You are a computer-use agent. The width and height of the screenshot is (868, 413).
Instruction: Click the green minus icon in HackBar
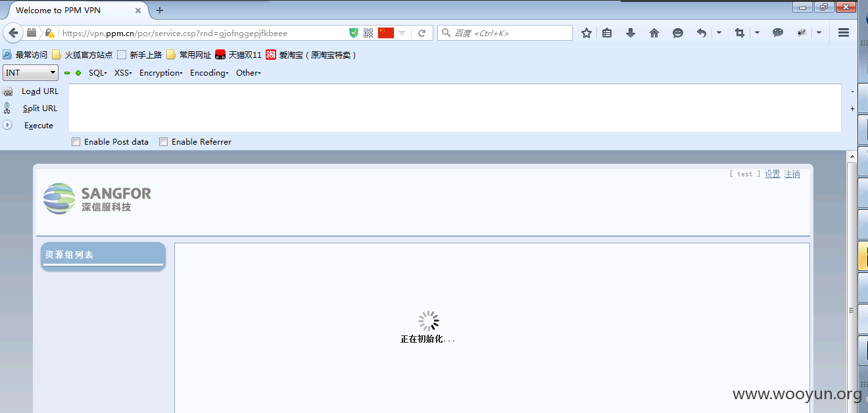[x=67, y=73]
